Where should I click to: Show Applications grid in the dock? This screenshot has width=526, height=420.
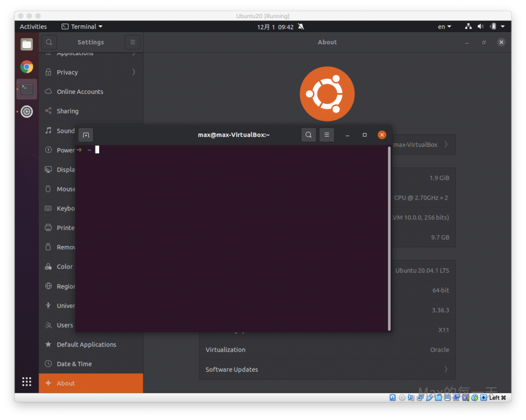[27, 381]
